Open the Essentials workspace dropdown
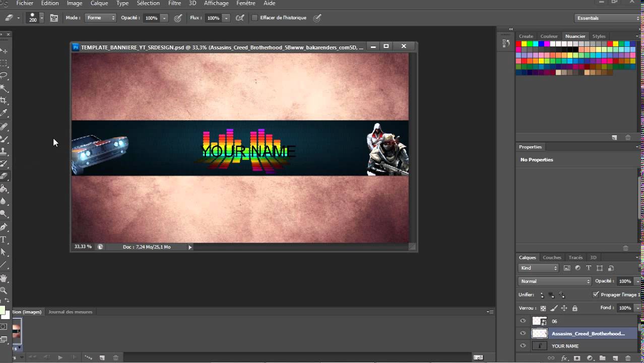644x363 pixels. coord(607,18)
